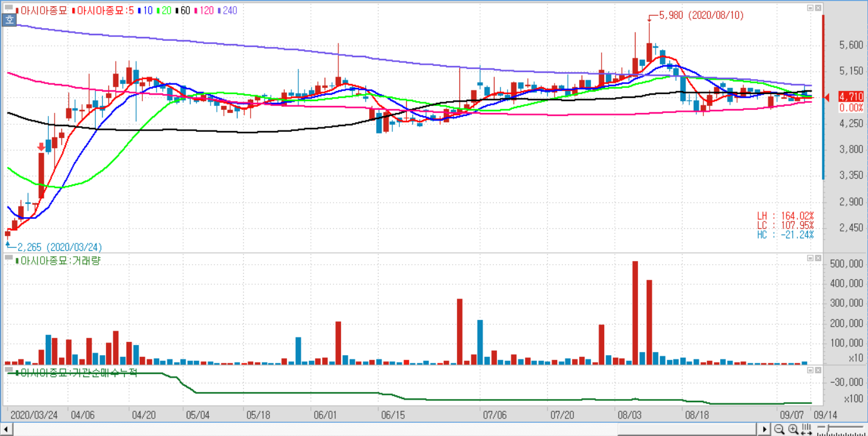Click the handle icon of the volume panel

[x=9, y=257]
